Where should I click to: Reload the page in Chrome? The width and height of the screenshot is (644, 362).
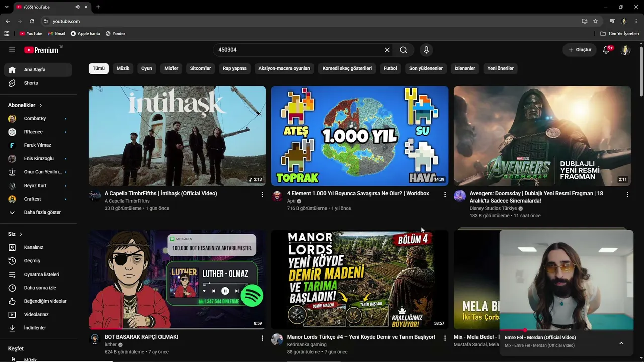click(x=32, y=21)
